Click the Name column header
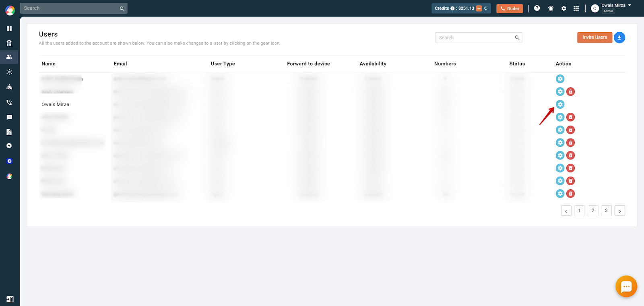Image resolution: width=644 pixels, height=306 pixels. point(49,64)
